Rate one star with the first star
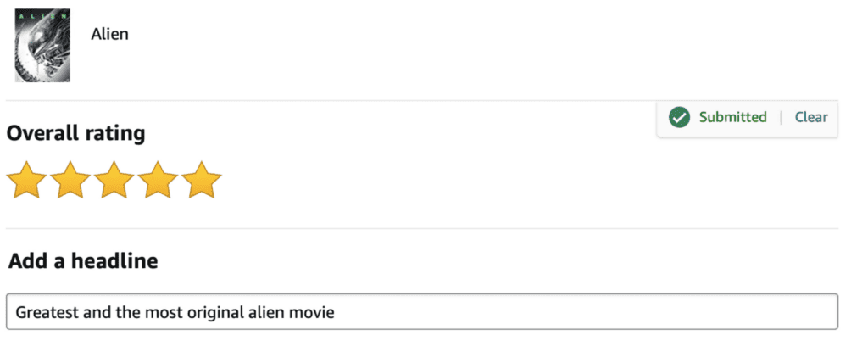 26,180
